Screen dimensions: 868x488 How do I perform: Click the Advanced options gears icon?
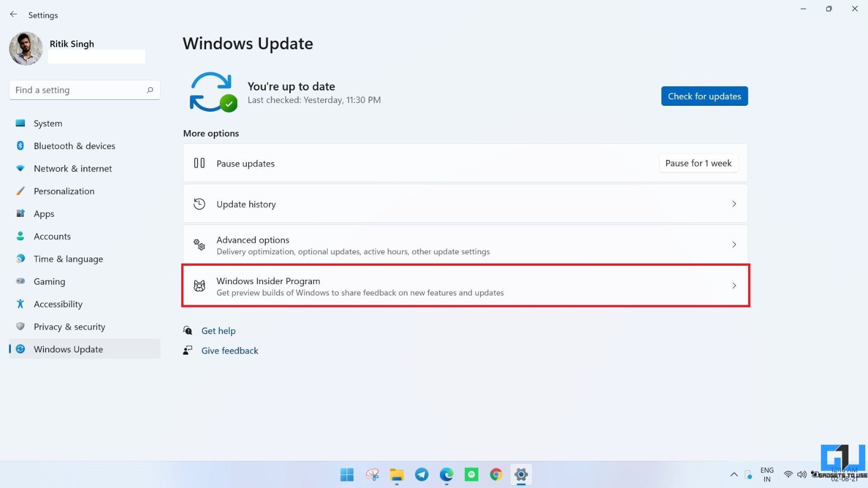coord(200,245)
